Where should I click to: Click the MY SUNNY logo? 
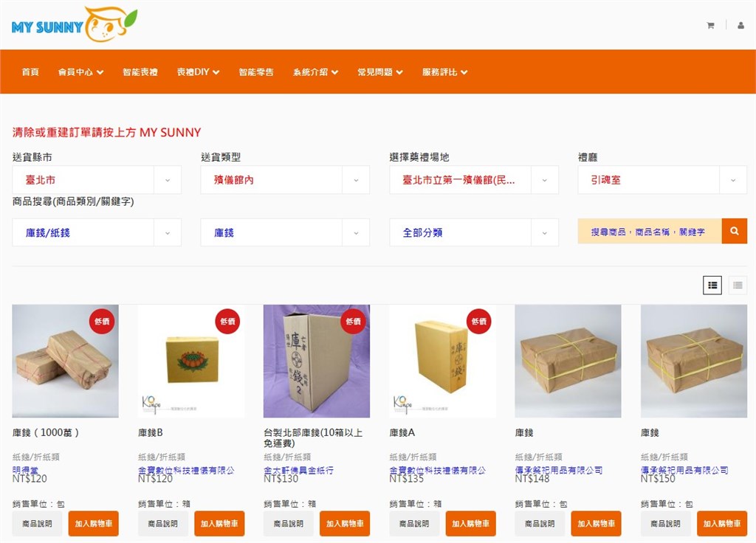pyautogui.click(x=75, y=24)
